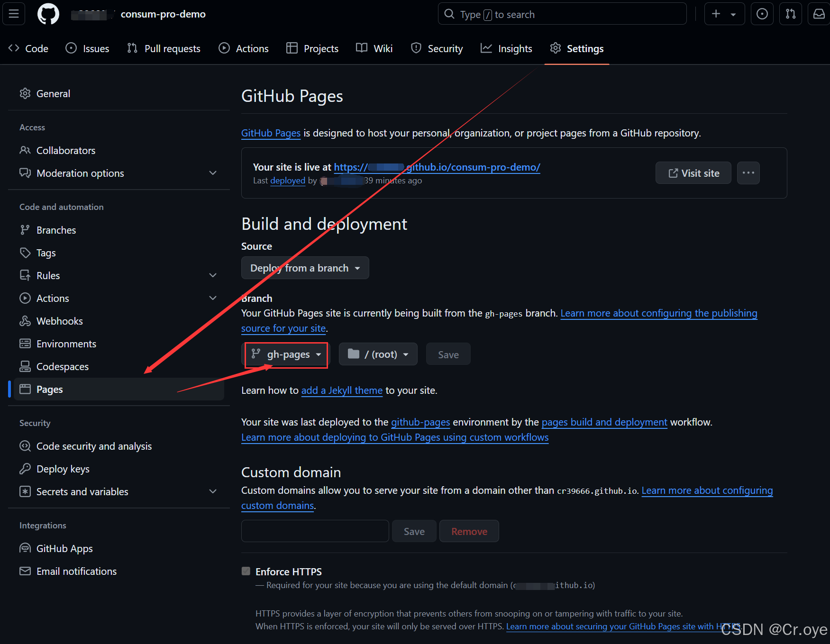Open the gh-pages branch selector
Viewport: 830px width, 644px height.
pyautogui.click(x=286, y=354)
